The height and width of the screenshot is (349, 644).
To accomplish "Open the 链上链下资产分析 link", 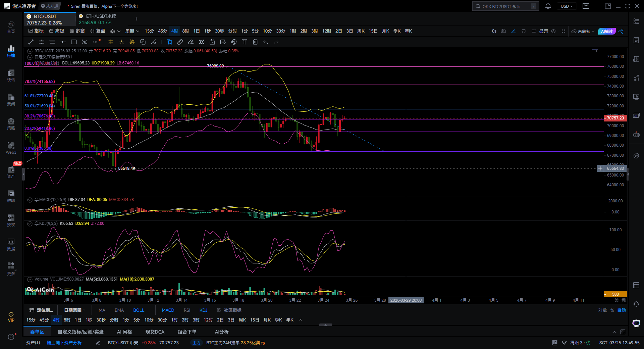I will (x=64, y=343).
